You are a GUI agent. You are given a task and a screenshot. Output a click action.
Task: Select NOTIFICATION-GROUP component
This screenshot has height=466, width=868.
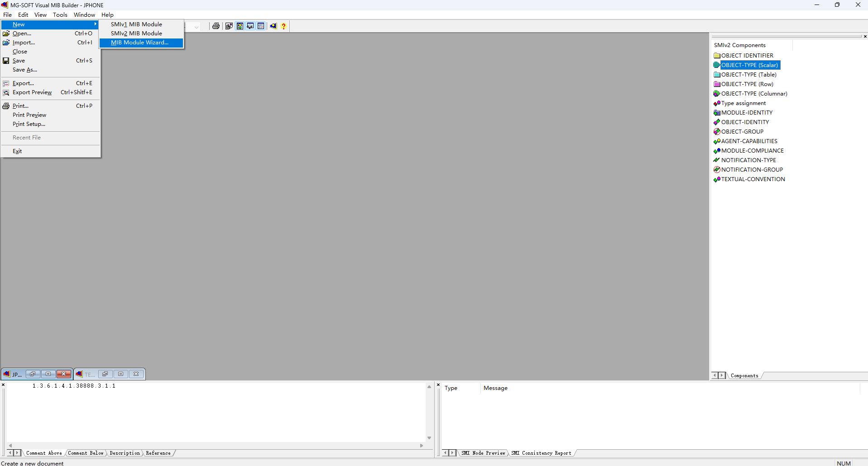click(748, 170)
